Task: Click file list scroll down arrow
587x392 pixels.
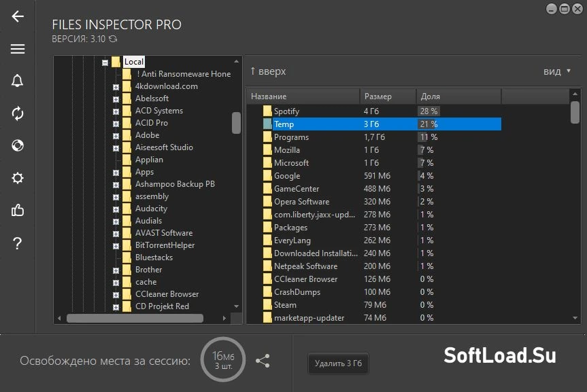Action: tap(575, 318)
